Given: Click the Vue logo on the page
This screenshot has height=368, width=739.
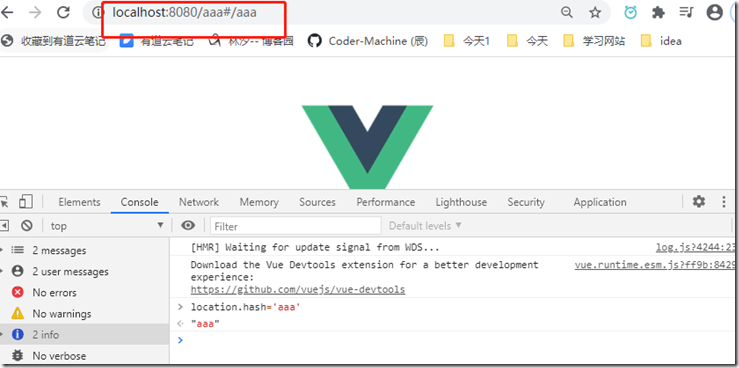Looking at the screenshot, I should pyautogui.click(x=367, y=147).
